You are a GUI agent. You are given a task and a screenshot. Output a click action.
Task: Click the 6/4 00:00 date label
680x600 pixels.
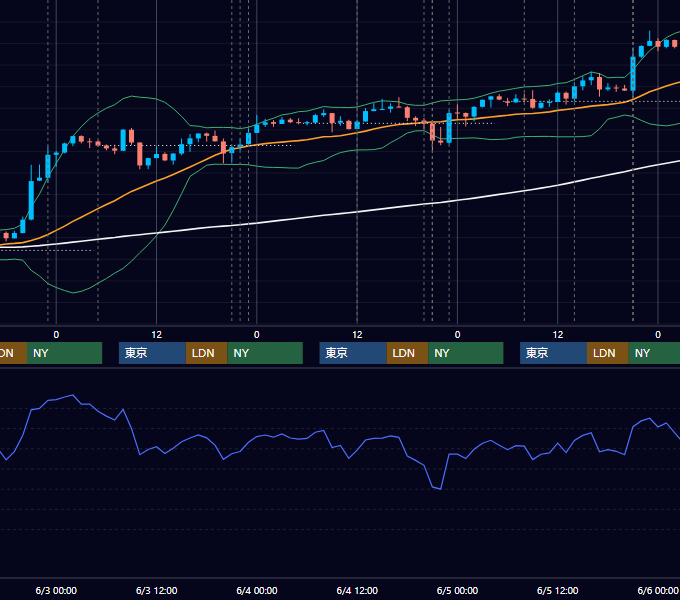coord(257,590)
